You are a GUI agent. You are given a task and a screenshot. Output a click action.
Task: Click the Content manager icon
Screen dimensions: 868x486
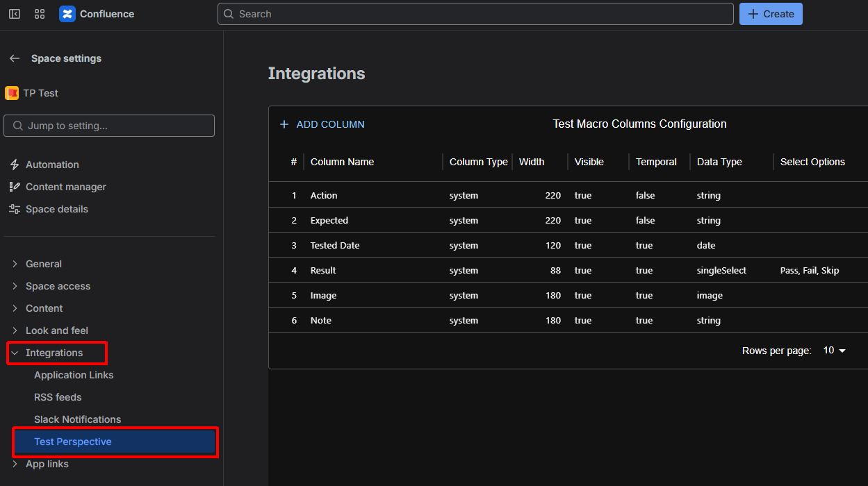15,187
